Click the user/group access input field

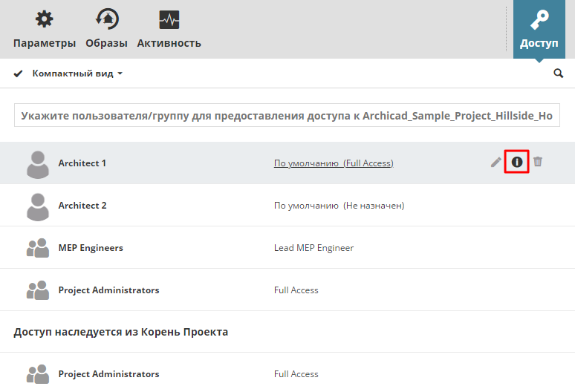tap(287, 116)
